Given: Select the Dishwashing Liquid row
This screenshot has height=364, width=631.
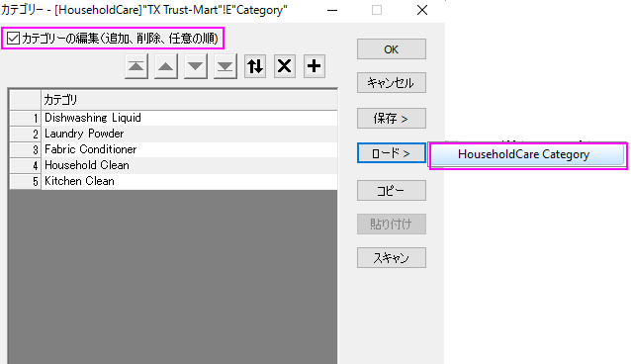Looking at the screenshot, I should point(189,118).
